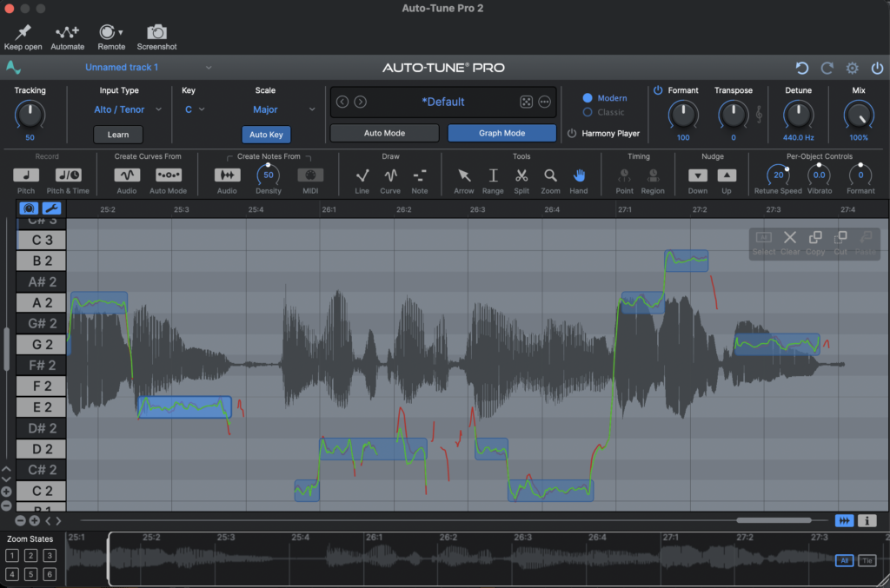Click the Auto Key button
This screenshot has height=588, width=890.
[266, 135]
